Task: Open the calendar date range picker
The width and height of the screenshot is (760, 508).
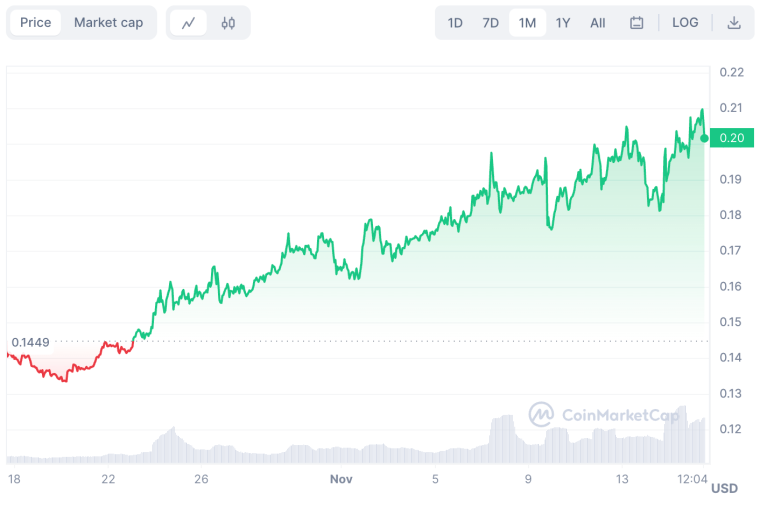Action: point(637,23)
